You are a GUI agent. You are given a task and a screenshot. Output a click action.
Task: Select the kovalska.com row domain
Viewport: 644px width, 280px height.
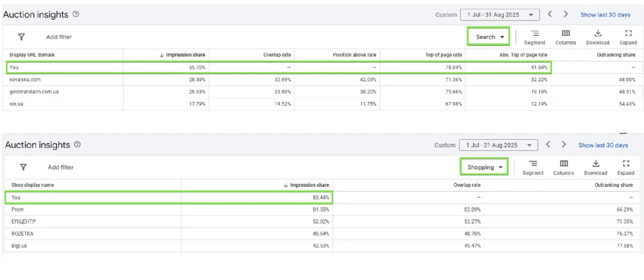[x=25, y=79]
